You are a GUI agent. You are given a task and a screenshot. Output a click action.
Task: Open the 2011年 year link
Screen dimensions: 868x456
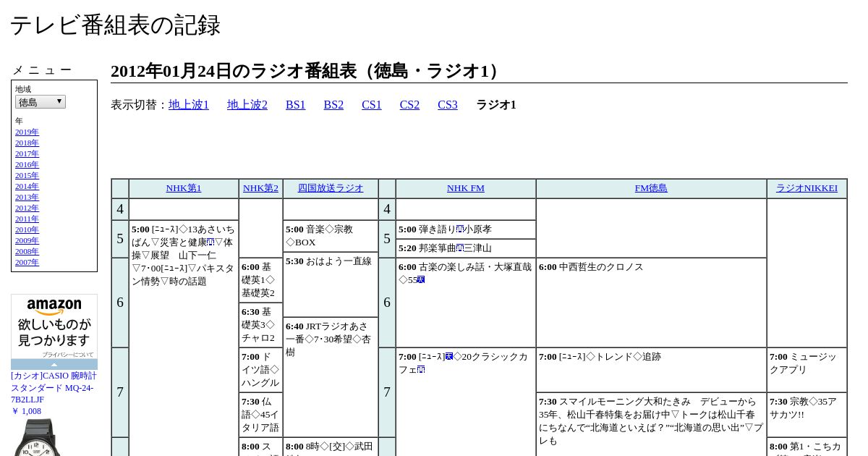[27, 219]
